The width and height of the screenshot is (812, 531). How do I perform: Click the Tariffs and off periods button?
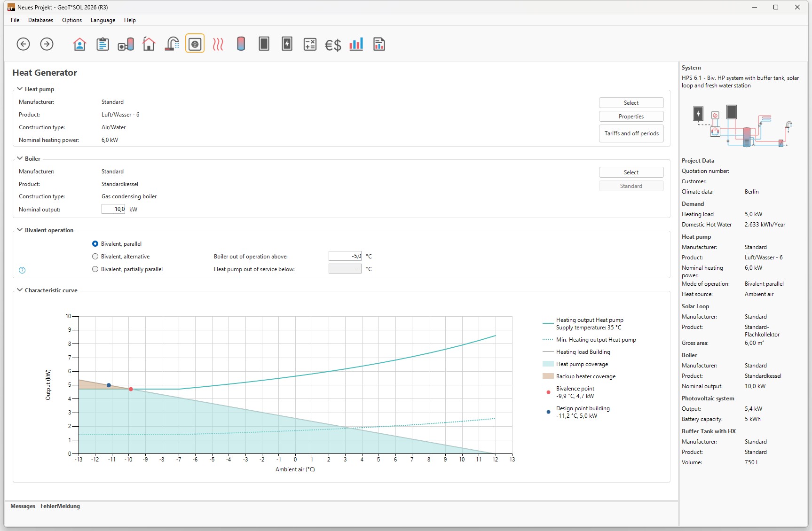click(631, 133)
